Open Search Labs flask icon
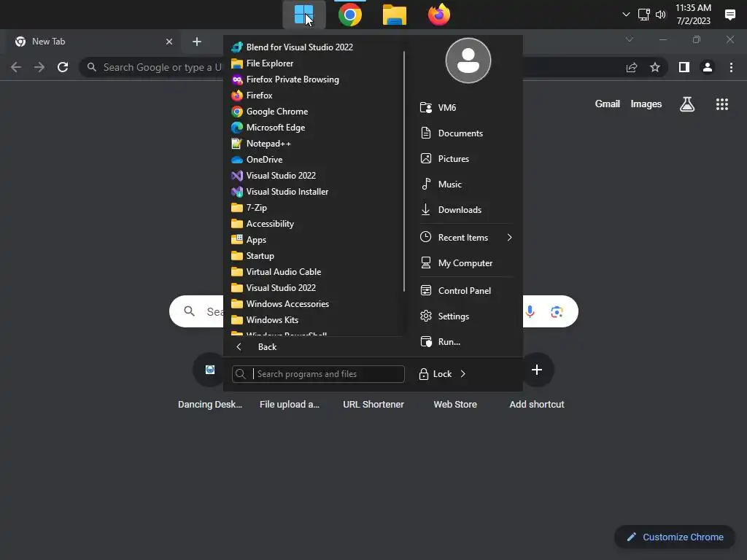The image size is (747, 560). click(x=687, y=104)
